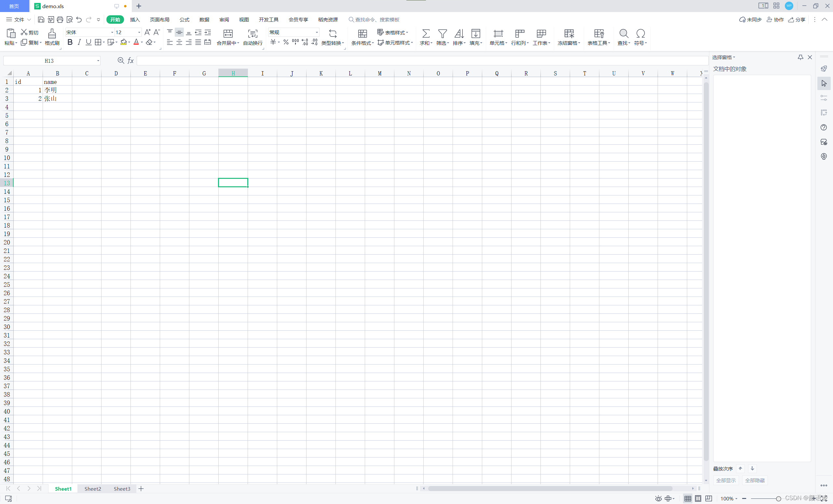Click the Filter funnel icon
This screenshot has width=833, height=504.
tap(442, 33)
